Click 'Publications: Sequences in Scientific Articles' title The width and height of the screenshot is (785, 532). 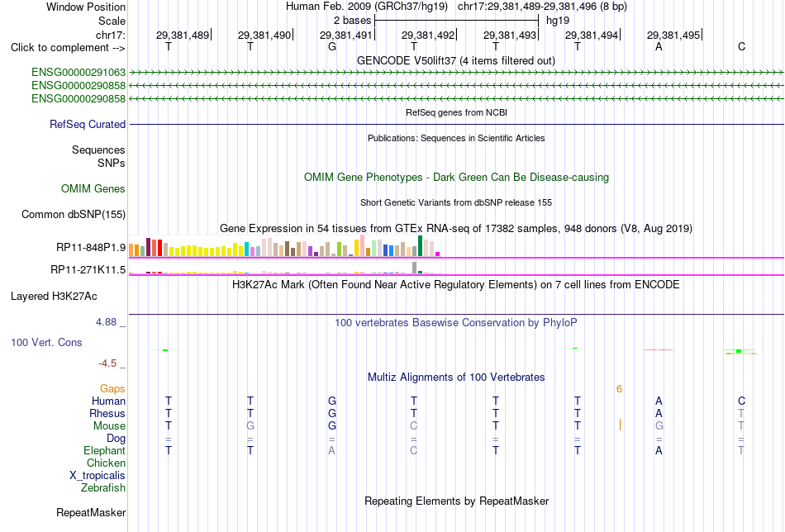pos(456,138)
